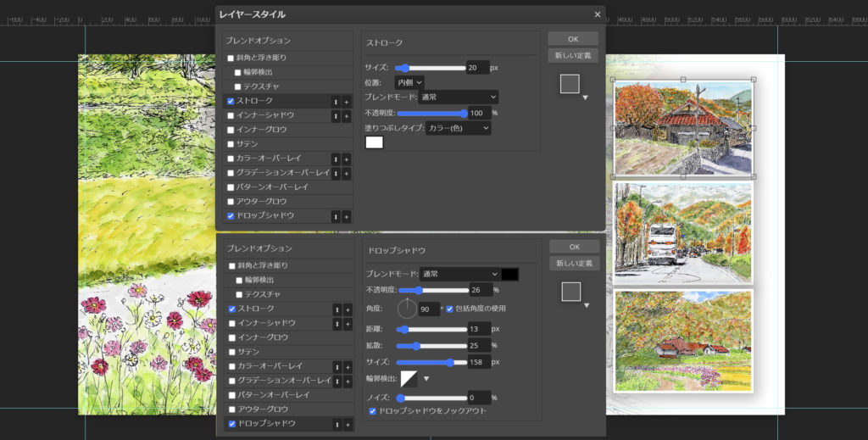
Task: Click 新しい定義 button in the stroke dialog
Action: 573,55
